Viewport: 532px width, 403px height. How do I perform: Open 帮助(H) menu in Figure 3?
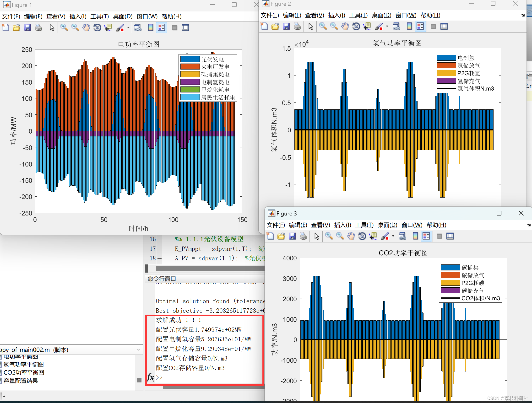pyautogui.click(x=436, y=225)
